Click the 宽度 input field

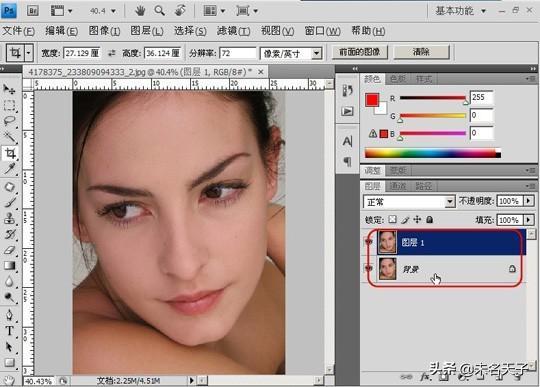[82, 53]
